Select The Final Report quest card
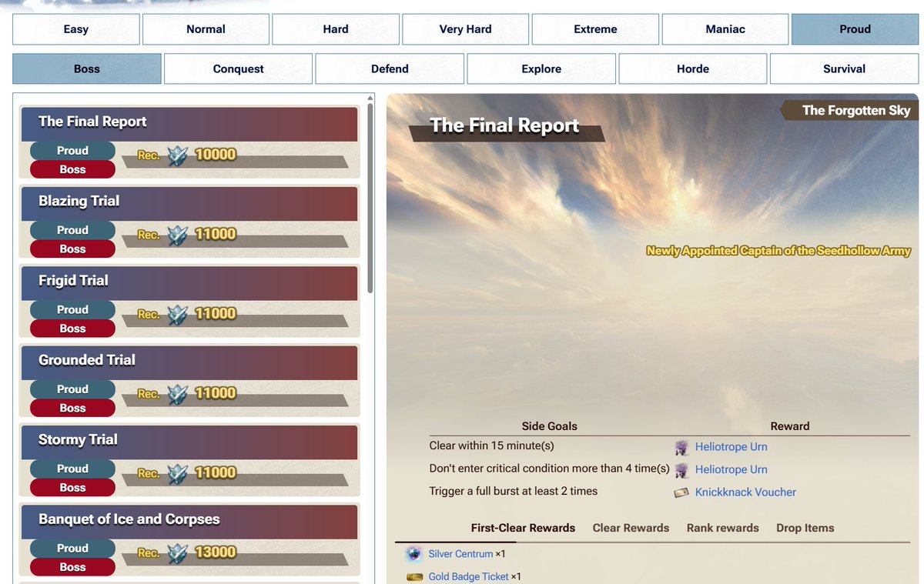The image size is (924, 584). 189,142
